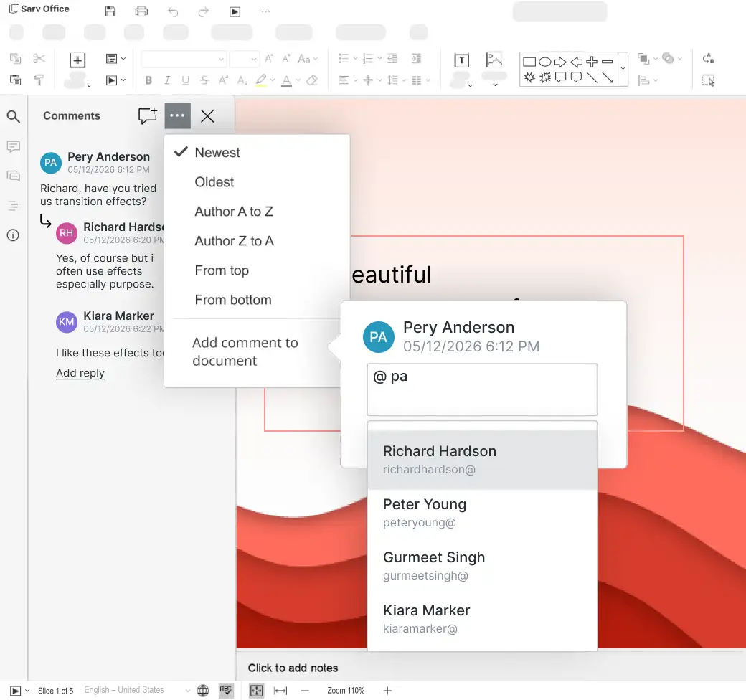The width and height of the screenshot is (746, 700).
Task: Click the fit to slide icon
Action: [x=256, y=691]
